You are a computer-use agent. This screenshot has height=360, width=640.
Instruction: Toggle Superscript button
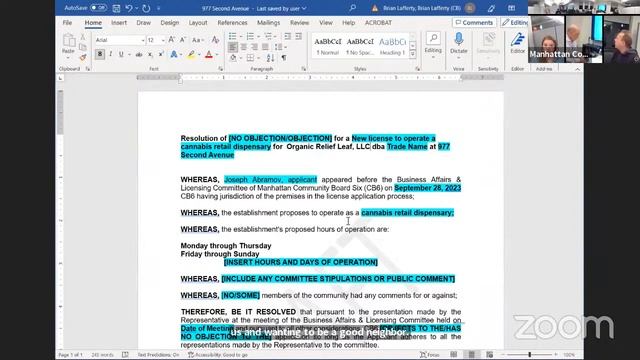(x=161, y=54)
